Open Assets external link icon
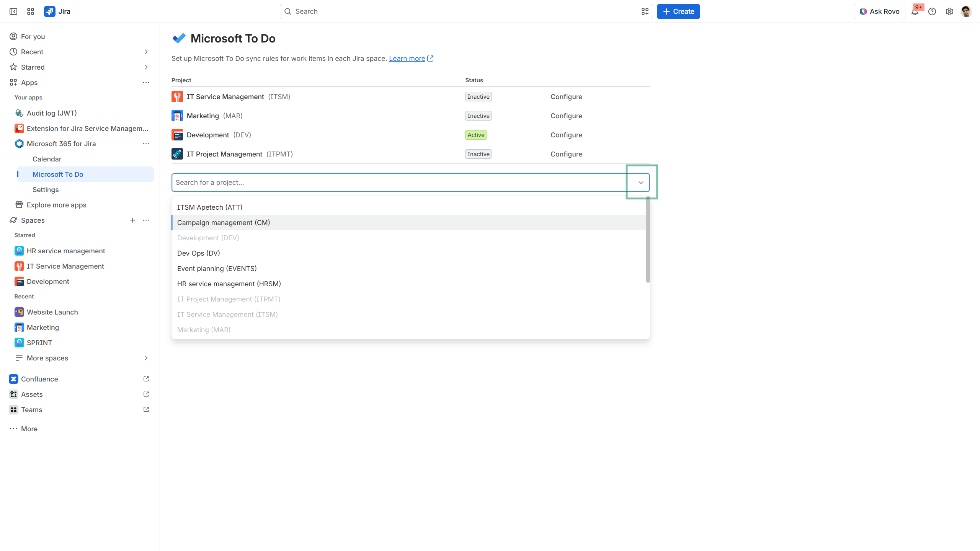 click(x=146, y=394)
